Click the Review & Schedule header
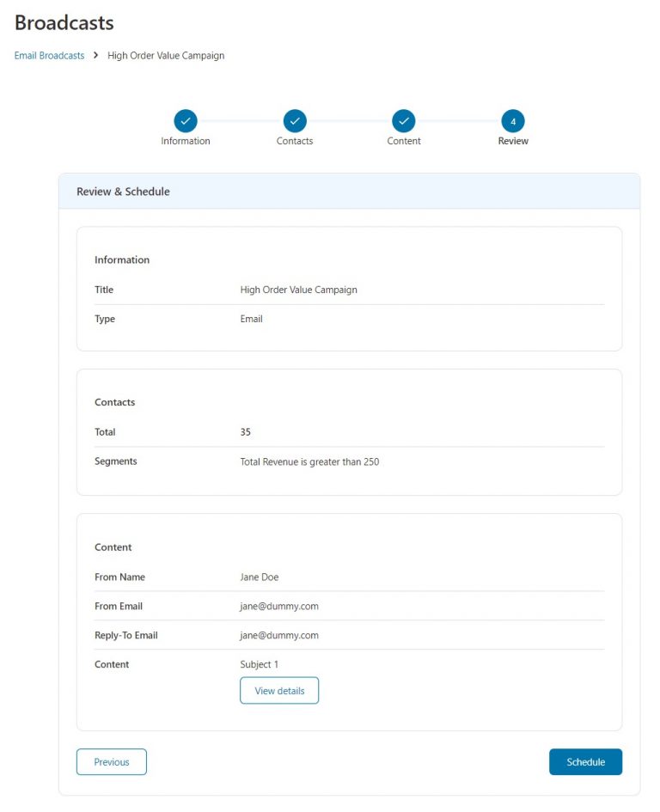The width and height of the screenshot is (660, 812). 123,192
